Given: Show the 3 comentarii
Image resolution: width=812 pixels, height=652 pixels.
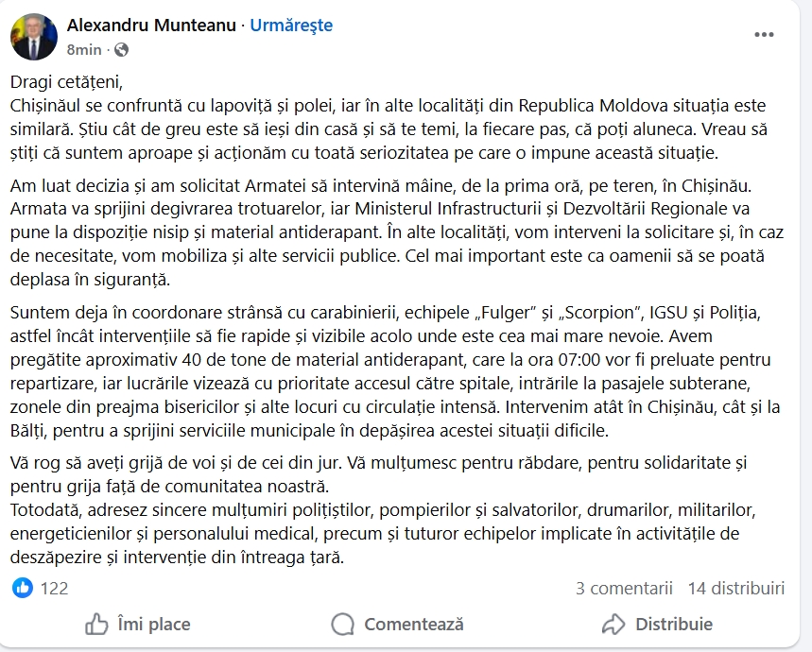Looking at the screenshot, I should (624, 588).
